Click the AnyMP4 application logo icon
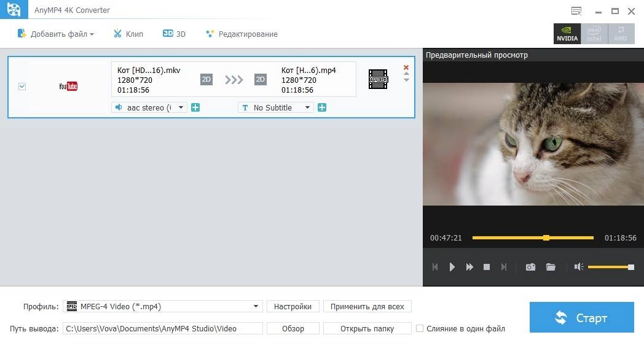This screenshot has width=644, height=351. 14,9
